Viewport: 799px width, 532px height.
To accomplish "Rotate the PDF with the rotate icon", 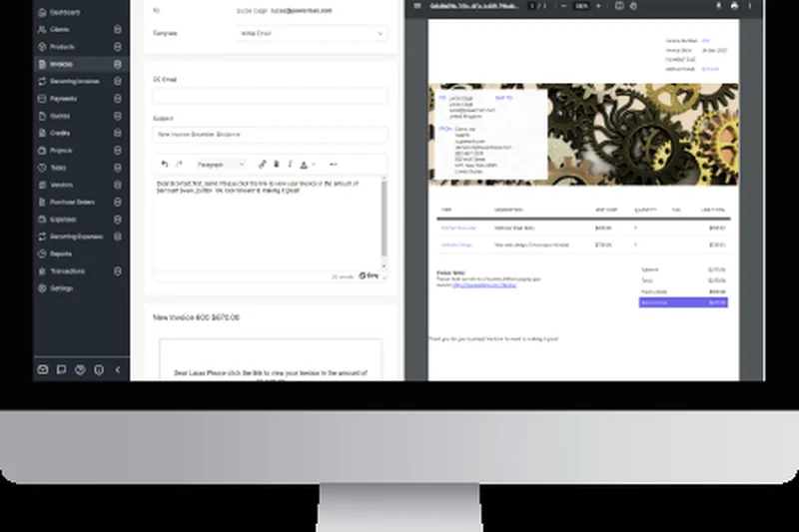I will click(633, 6).
